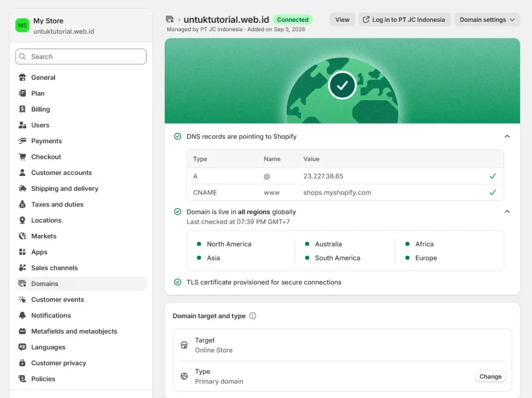
Task: Click the Policies document icon
Action: (x=22, y=379)
